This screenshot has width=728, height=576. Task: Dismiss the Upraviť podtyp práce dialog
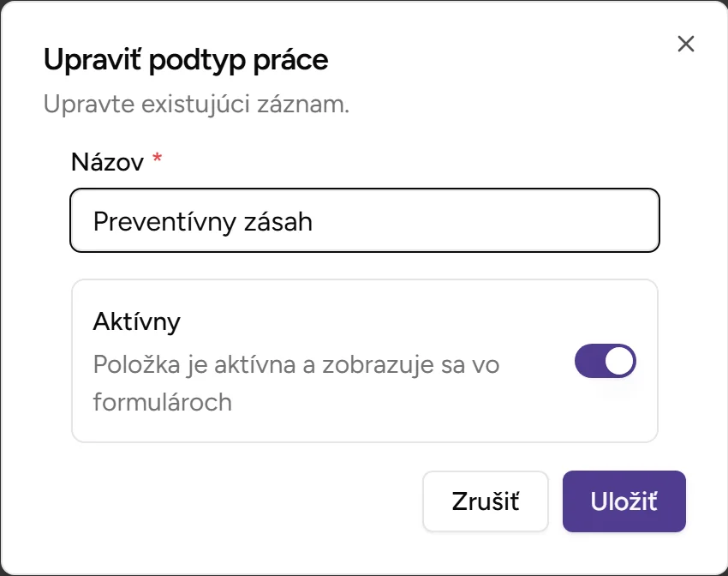685,45
